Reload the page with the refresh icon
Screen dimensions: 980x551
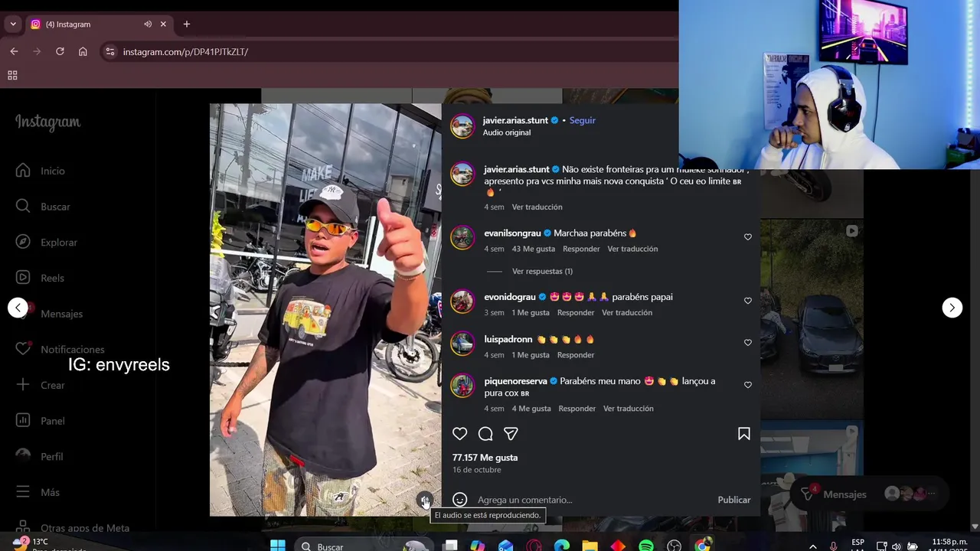coord(60,51)
